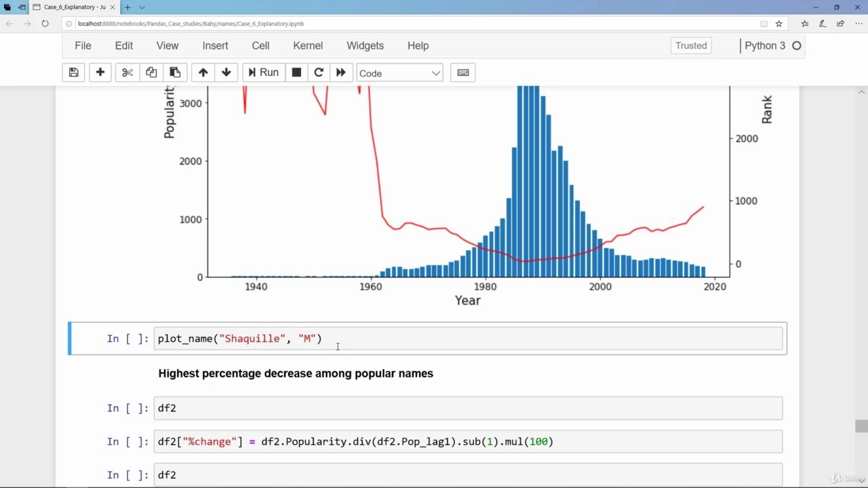Move the selected cell up
This screenshot has width=868, height=488.
pyautogui.click(x=203, y=73)
